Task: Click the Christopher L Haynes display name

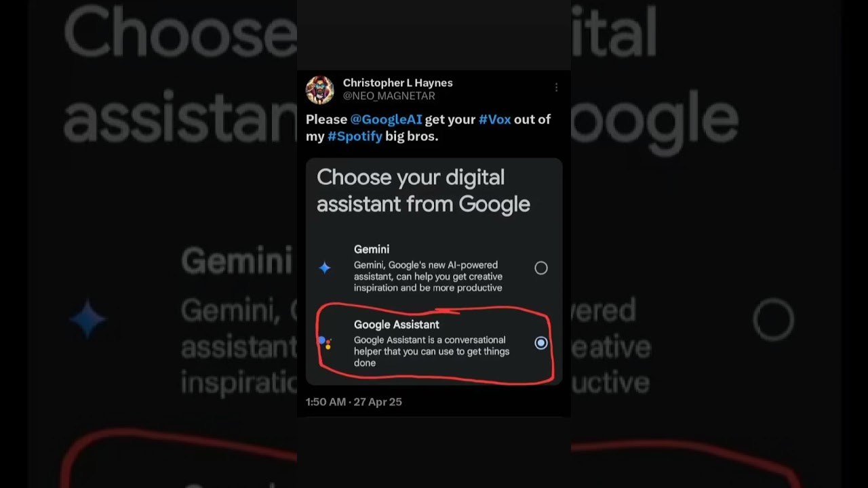Action: (x=397, y=83)
